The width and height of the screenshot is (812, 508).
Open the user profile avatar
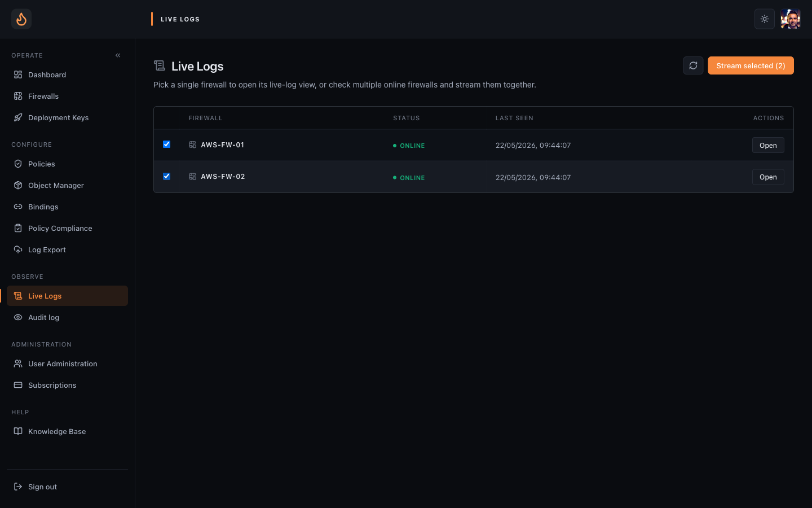click(791, 19)
